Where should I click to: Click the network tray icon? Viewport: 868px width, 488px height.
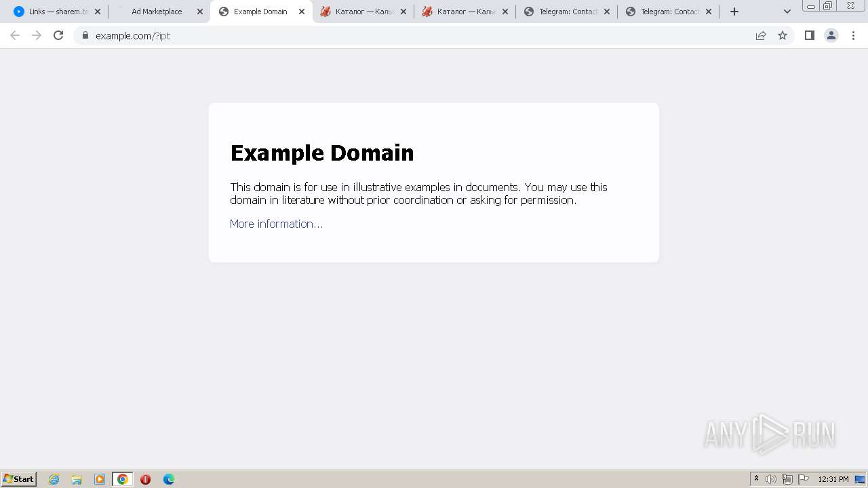787,479
